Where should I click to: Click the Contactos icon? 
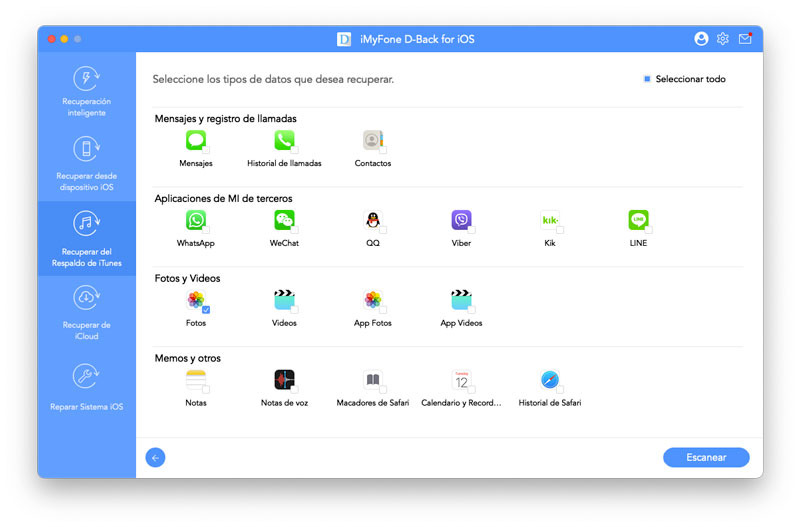372,140
